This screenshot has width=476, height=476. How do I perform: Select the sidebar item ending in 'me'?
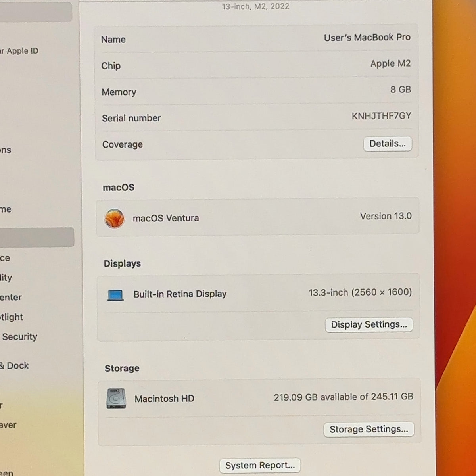(6, 209)
